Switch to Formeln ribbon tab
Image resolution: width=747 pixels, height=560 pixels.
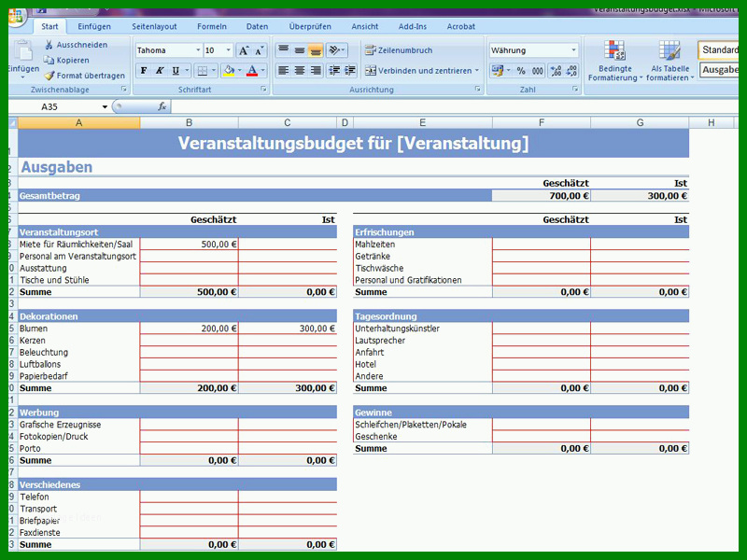212,27
